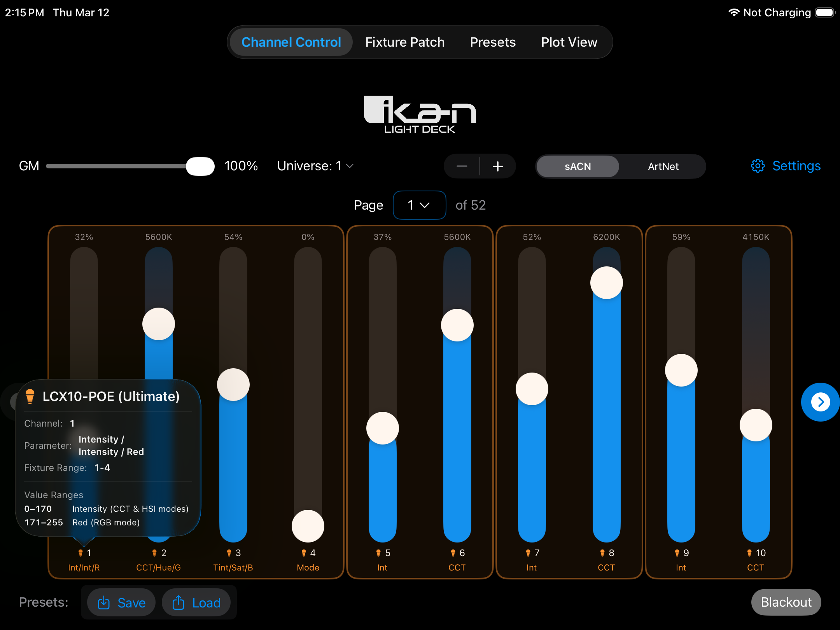Select sACN protocol
Screen dimensions: 840x630
click(x=578, y=166)
